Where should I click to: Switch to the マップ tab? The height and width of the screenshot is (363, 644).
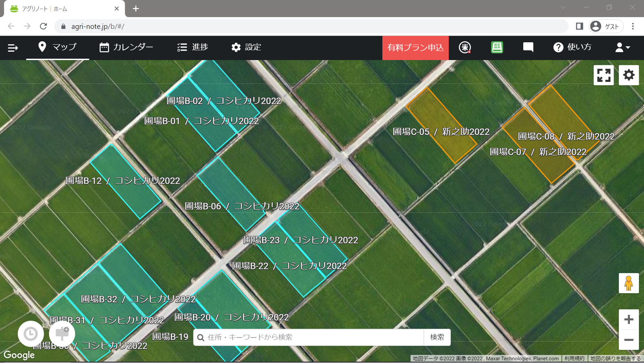[x=57, y=47]
